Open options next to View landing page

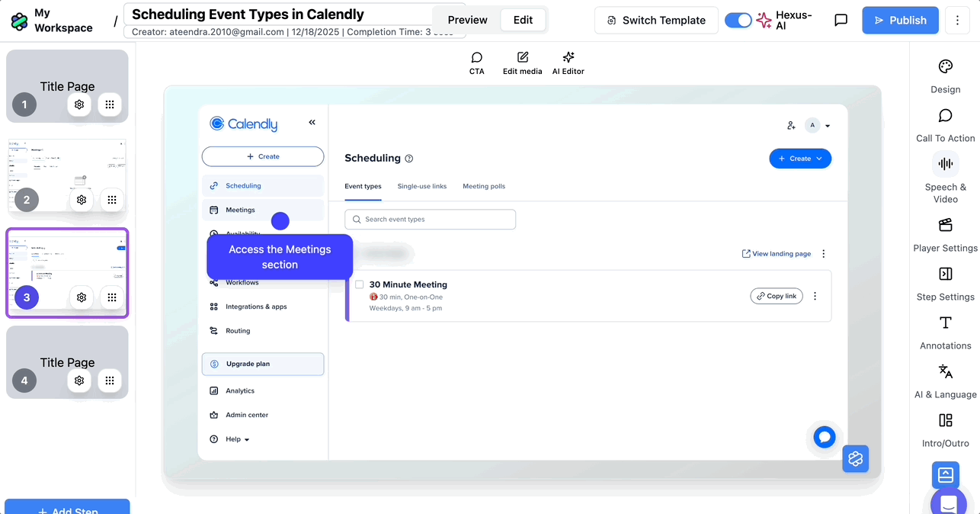point(824,254)
